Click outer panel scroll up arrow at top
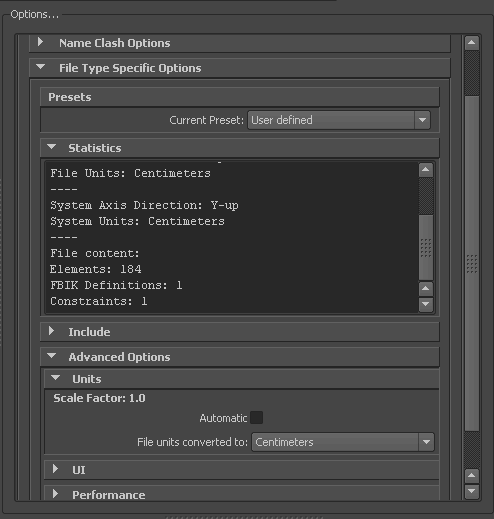Viewport: 494px width, 519px height. coord(472,43)
